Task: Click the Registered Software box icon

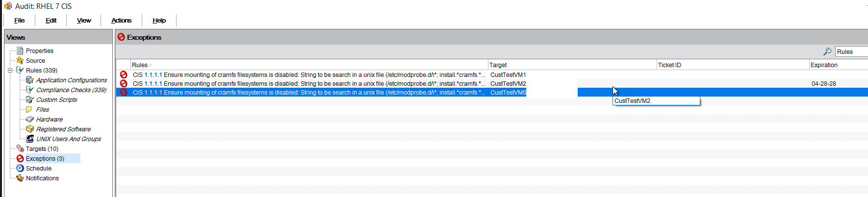Action: click(30, 129)
